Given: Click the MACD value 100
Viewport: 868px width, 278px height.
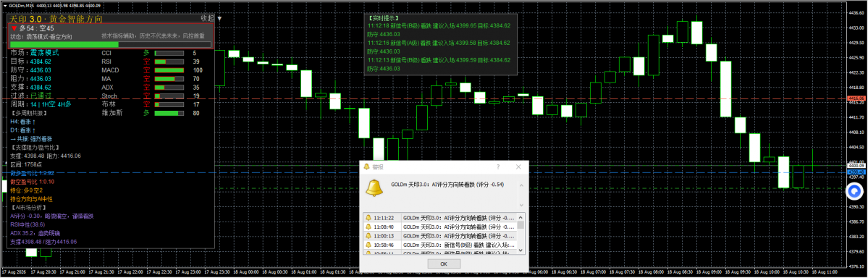Looking at the screenshot, I should [198, 70].
